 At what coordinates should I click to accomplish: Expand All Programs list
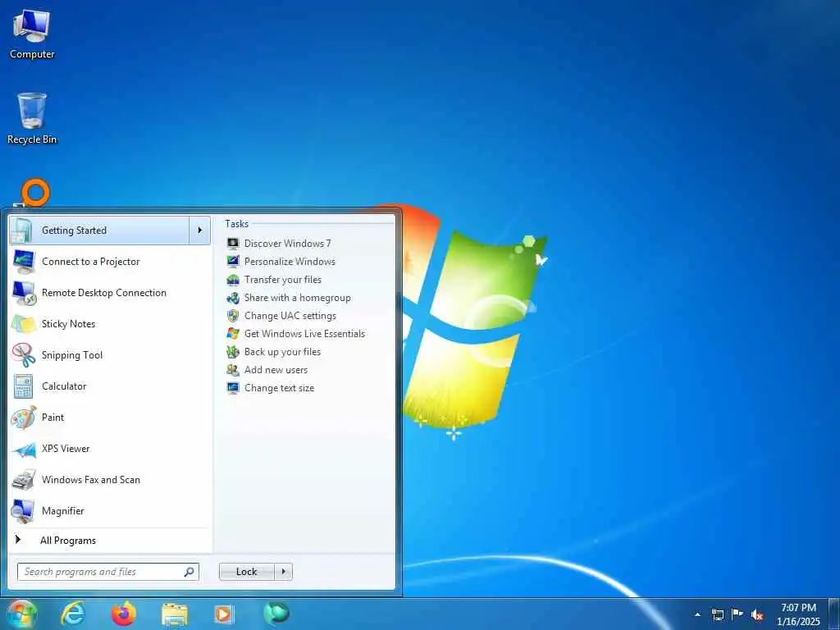point(68,541)
